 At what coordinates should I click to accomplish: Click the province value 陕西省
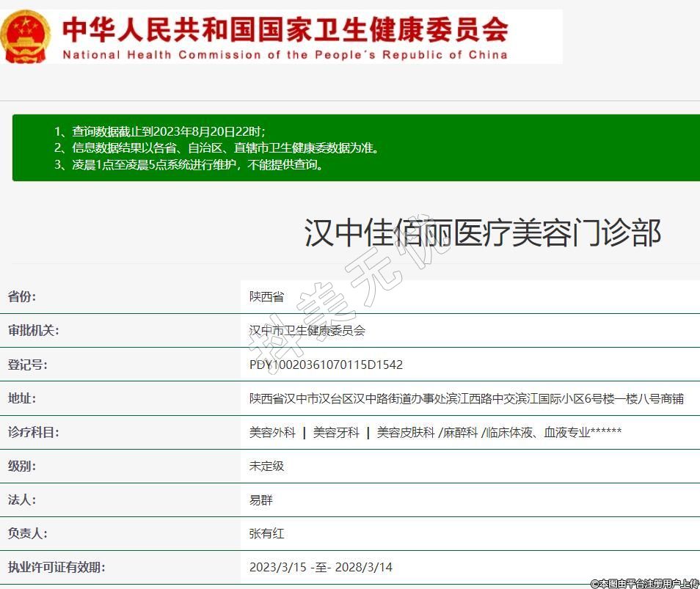coord(266,297)
